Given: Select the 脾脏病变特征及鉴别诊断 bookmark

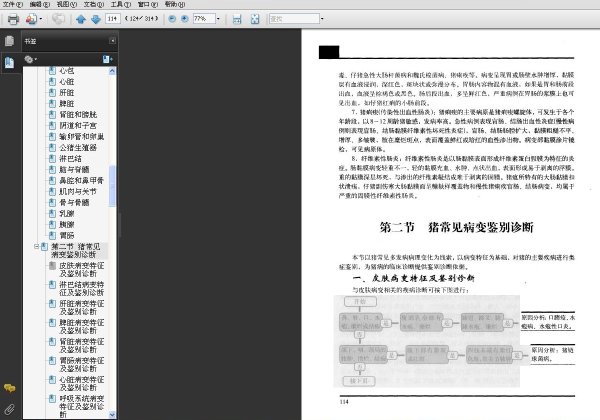Looking at the screenshot, I should [82, 327].
